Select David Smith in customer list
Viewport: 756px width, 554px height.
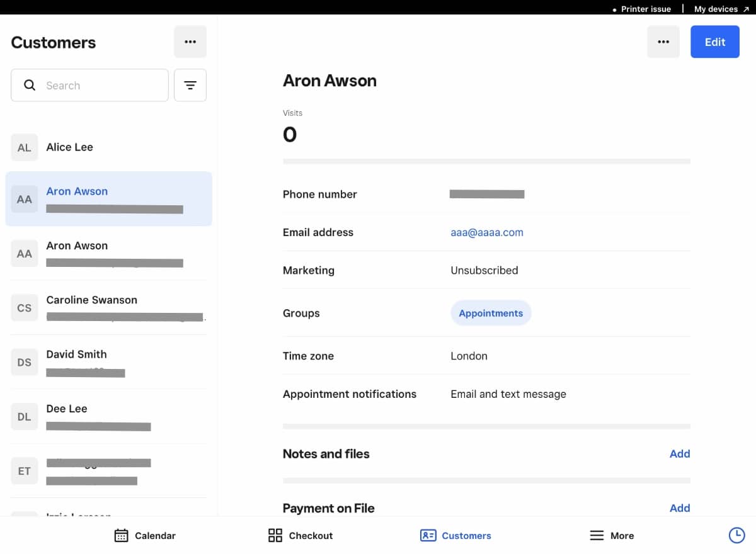pyautogui.click(x=108, y=362)
